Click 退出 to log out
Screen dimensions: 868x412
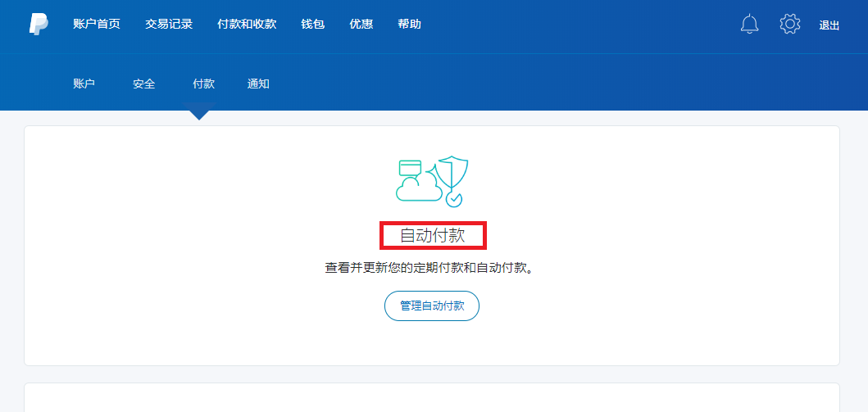tap(829, 25)
